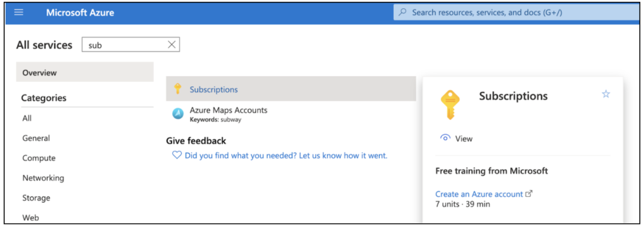Open the Subscriptions result in the list
The height and width of the screenshot is (227, 644).
(291, 89)
